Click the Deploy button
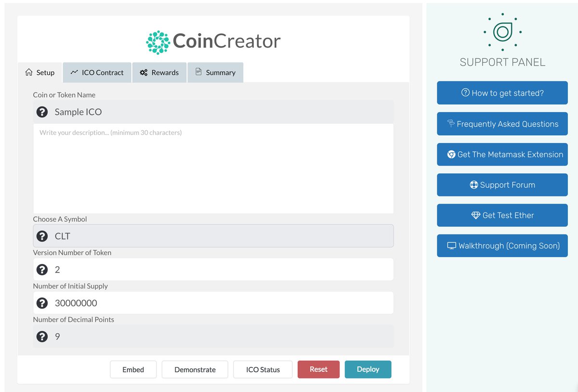This screenshot has width=578, height=392. click(x=368, y=369)
